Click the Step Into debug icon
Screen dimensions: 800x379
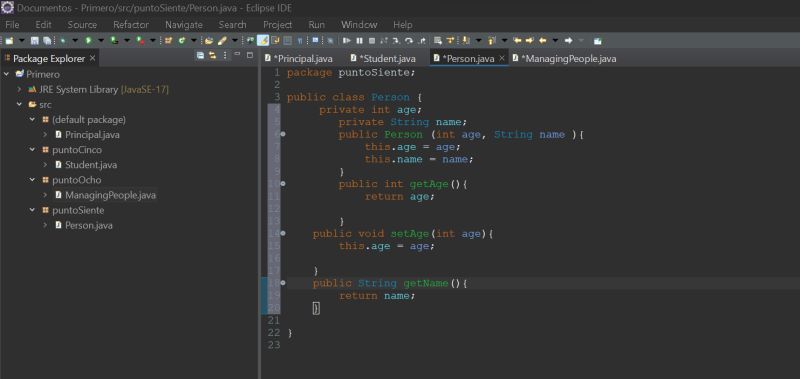pyautogui.click(x=396, y=40)
